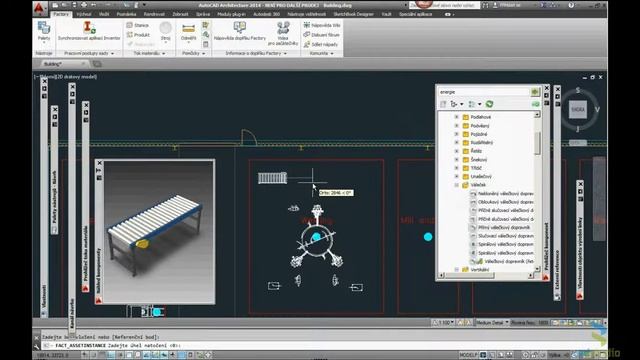Screen dimensions: 640x360
Task: Select the Vertikální folder
Action: [476, 270]
